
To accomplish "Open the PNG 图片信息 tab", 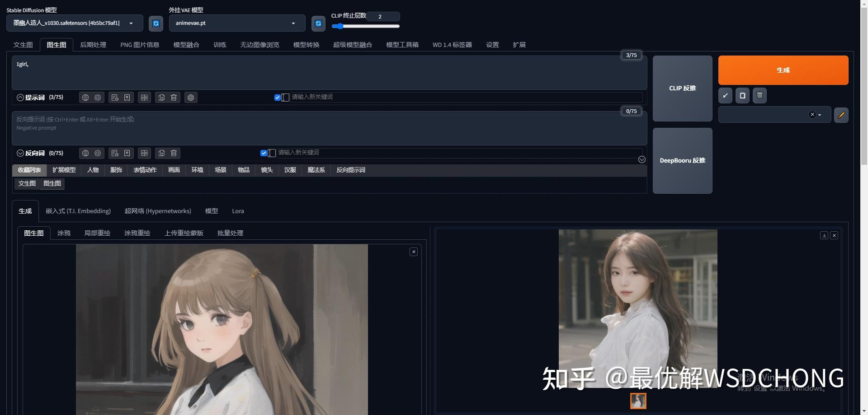I will [140, 45].
